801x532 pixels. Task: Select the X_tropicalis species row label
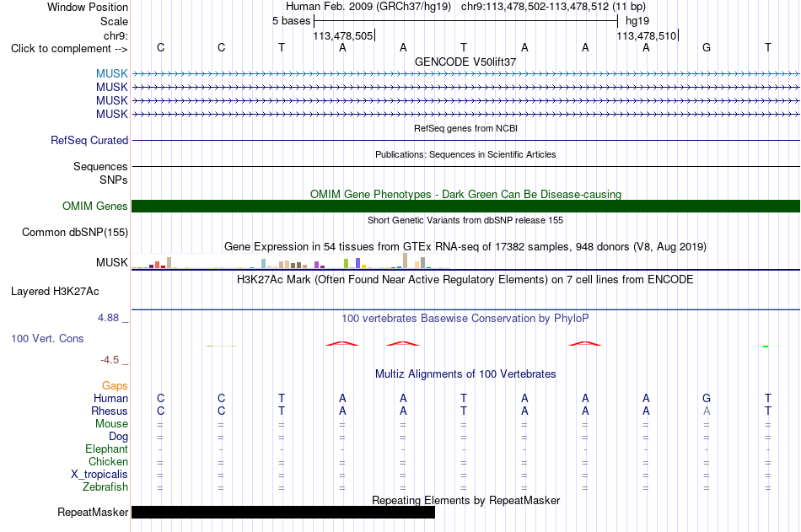pyautogui.click(x=99, y=475)
